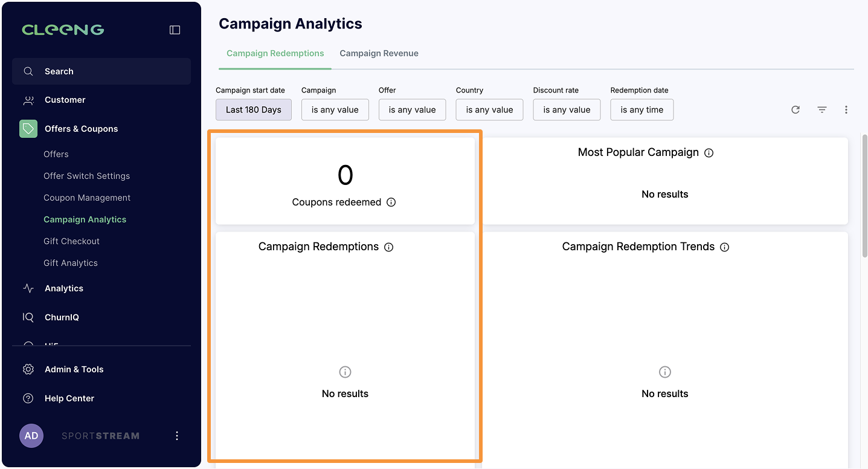868x469 pixels.
Task: Click the Help Center question mark icon
Action: 28,398
